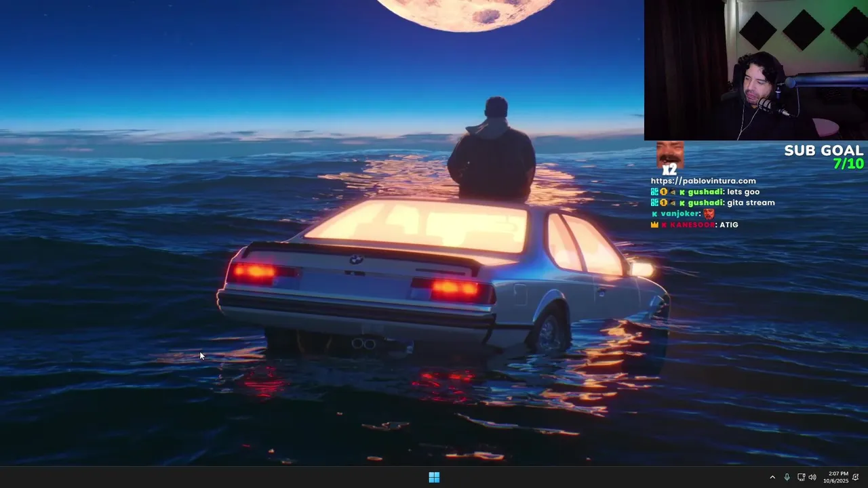Screen dimensions: 868x488
Task: Click the microphone icon in system tray
Action: point(787,477)
